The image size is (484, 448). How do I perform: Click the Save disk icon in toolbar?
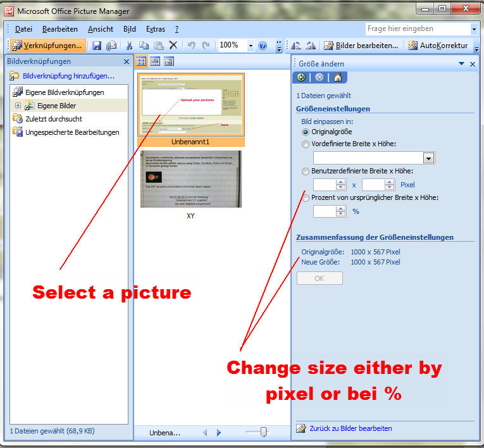(x=97, y=46)
